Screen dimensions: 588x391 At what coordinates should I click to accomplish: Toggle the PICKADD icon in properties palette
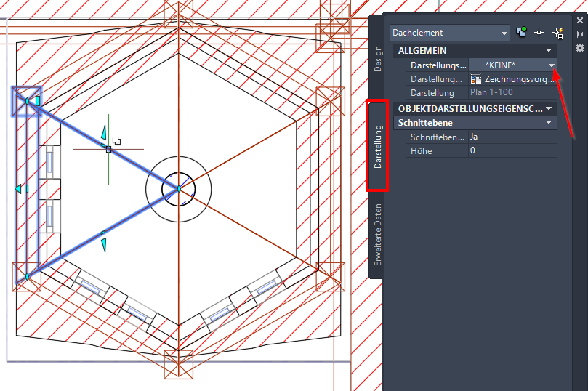click(x=521, y=32)
